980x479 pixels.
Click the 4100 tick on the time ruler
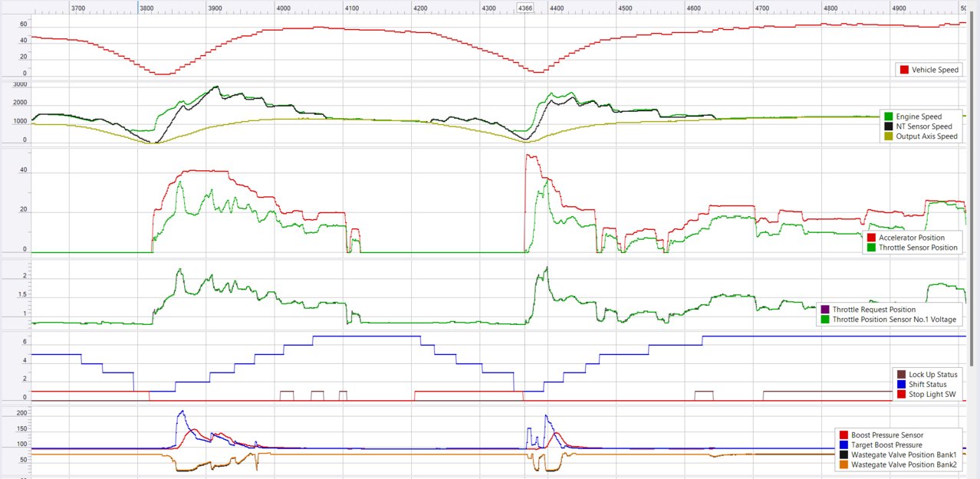click(x=352, y=8)
